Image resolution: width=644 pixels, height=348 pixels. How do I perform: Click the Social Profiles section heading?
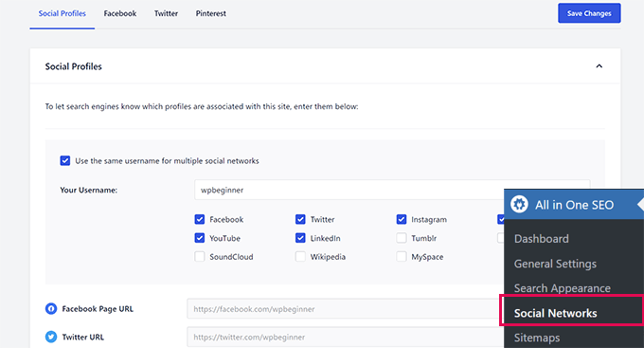tap(74, 66)
